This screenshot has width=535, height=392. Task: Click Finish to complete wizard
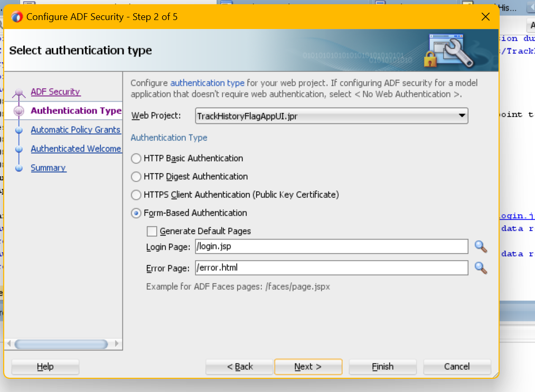click(x=382, y=367)
